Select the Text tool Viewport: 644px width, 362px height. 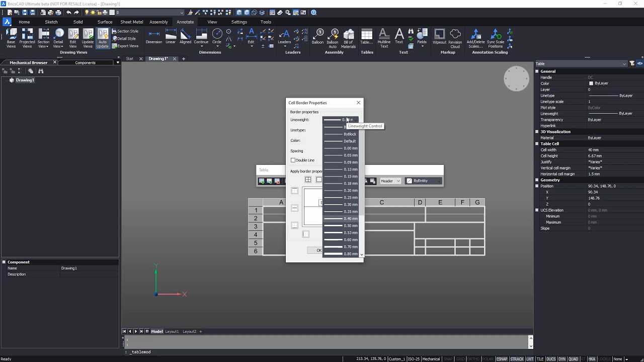[x=399, y=37]
